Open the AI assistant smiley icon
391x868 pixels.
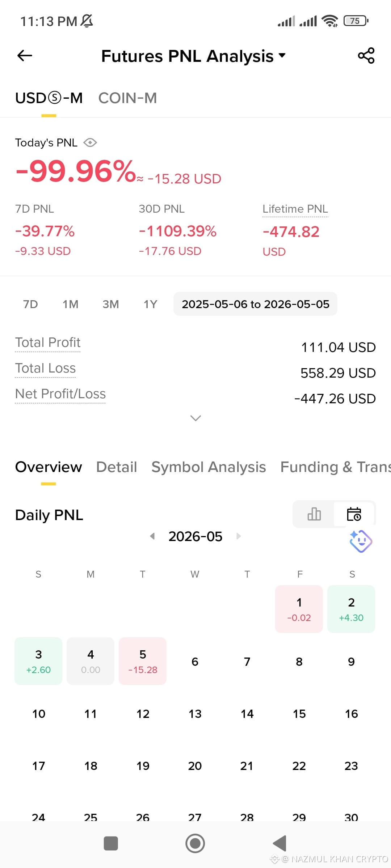pyautogui.click(x=361, y=541)
